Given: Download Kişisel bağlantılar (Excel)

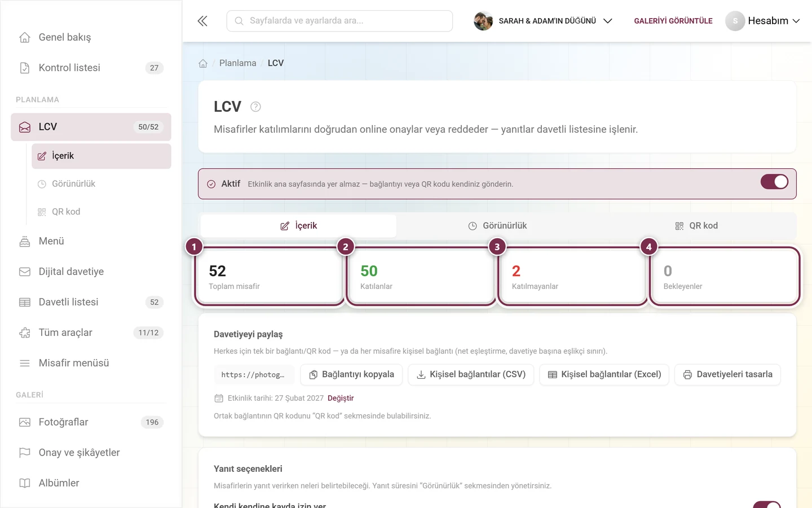Looking at the screenshot, I should [604, 375].
